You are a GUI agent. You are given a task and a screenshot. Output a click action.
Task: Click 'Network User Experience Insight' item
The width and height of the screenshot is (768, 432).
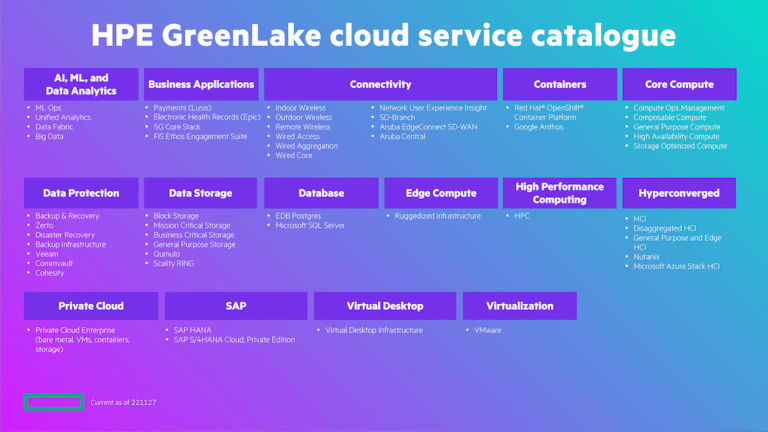click(433, 108)
